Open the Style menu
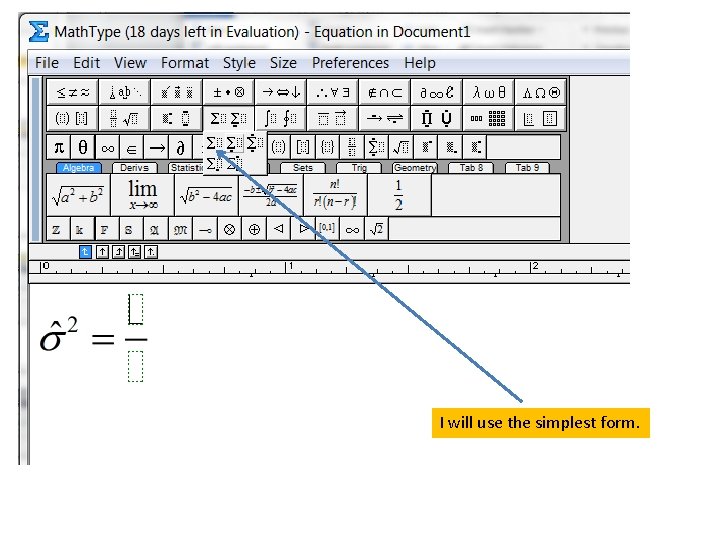This screenshot has height=540, width=720. 239,62
